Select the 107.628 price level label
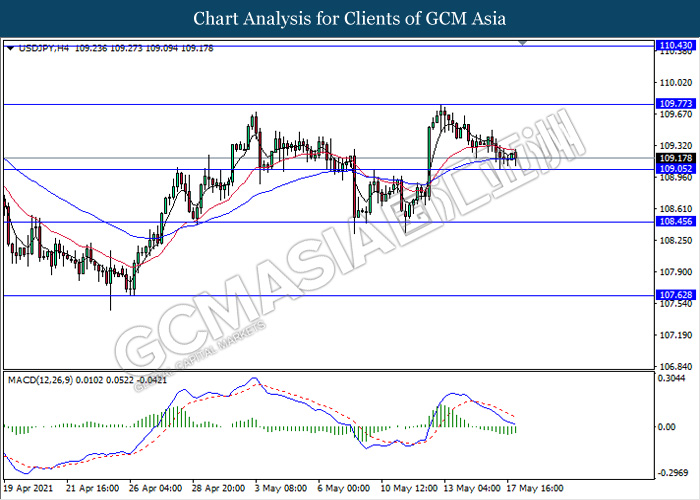This screenshot has width=700, height=500. tap(675, 295)
